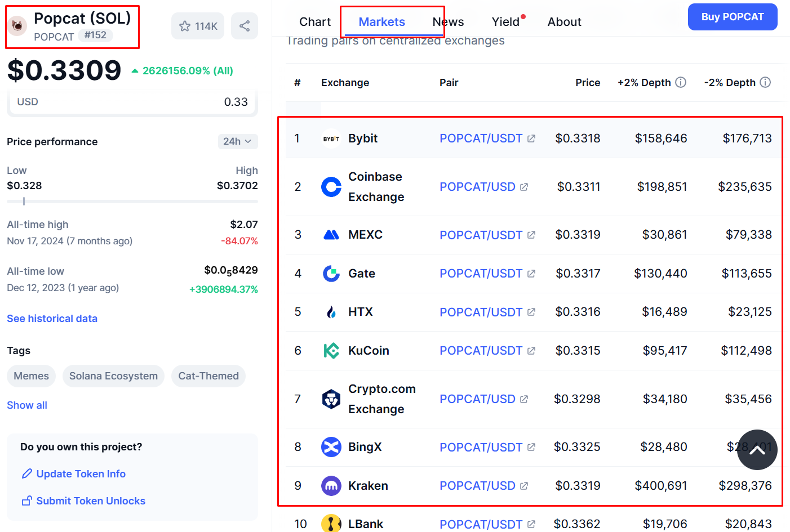Open the -2% Depth info icon
The image size is (790, 532).
(x=765, y=82)
